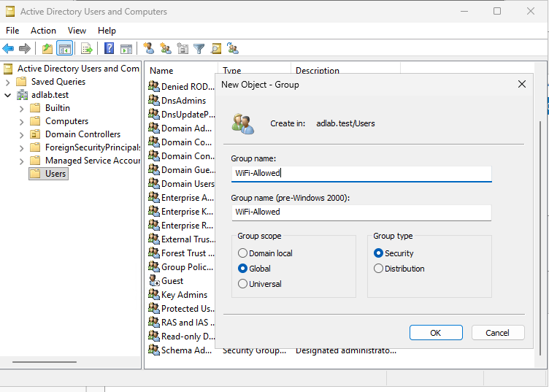Open the File menu
Viewport: 549px width, 392px height.
pos(12,31)
